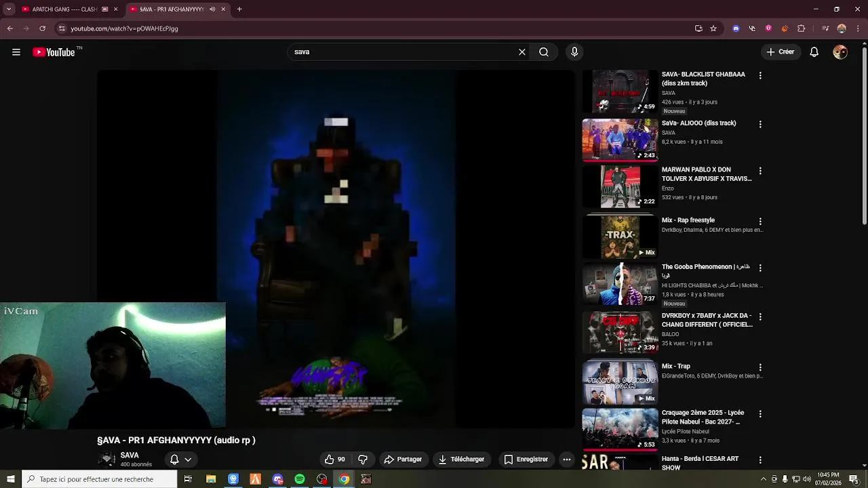Click the Télécharger button
Screen dimensions: 868x488
click(x=461, y=460)
